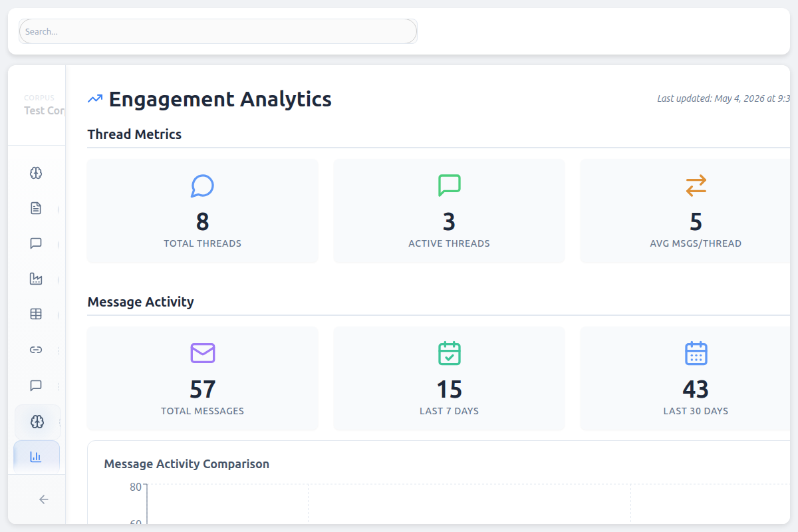Open the chain link icon in sidebar
This screenshot has height=532, width=798.
(37, 350)
